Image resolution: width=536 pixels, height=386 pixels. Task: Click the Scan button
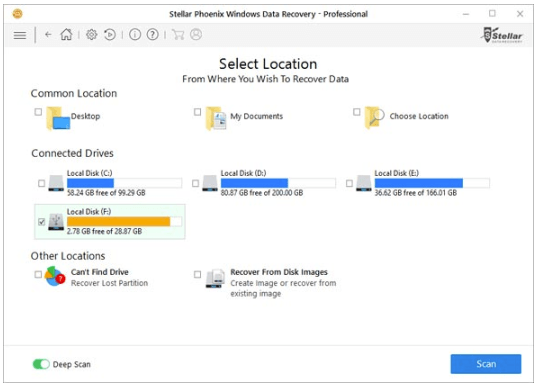[x=486, y=364]
